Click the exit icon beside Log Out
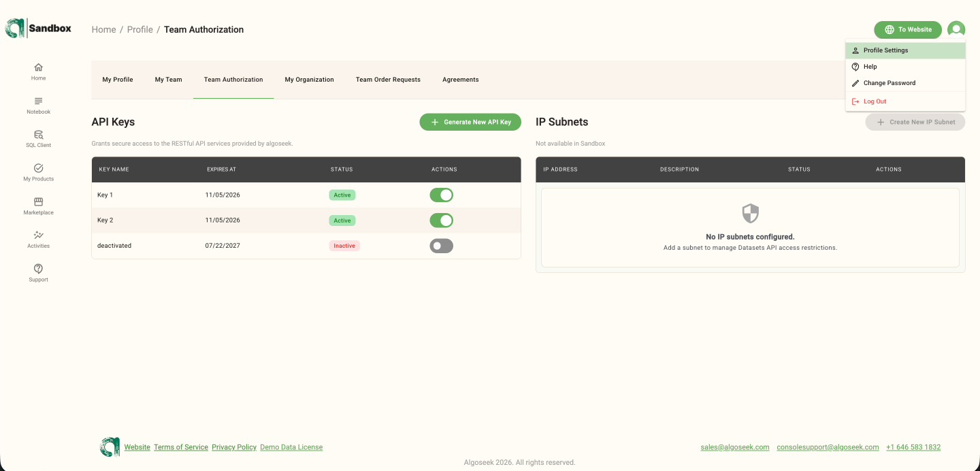Viewport: 980px width, 471px height. pos(855,101)
